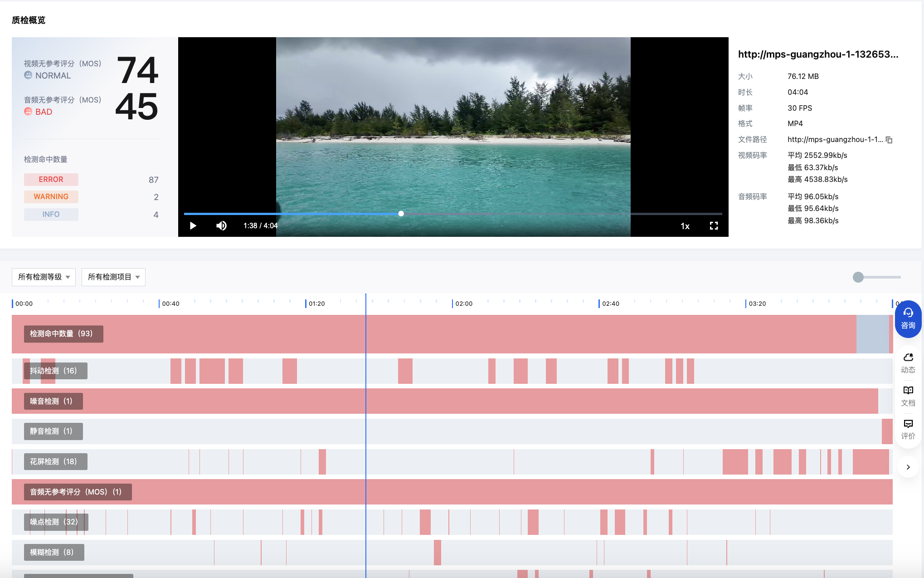The height and width of the screenshot is (578, 924).
Task: Adjust the timeline zoom slider
Action: [858, 277]
